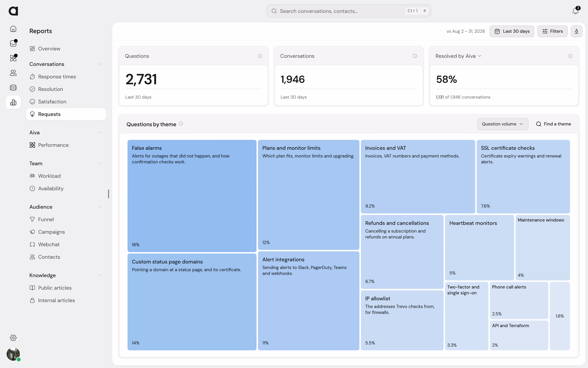Click the 2,731 questions count
Screen dimensions: 588x368
[x=141, y=79]
